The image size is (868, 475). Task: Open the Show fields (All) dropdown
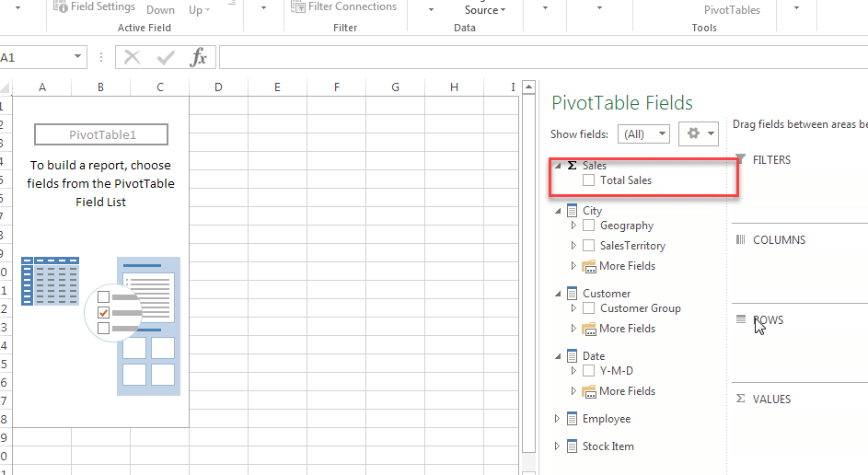tap(643, 134)
